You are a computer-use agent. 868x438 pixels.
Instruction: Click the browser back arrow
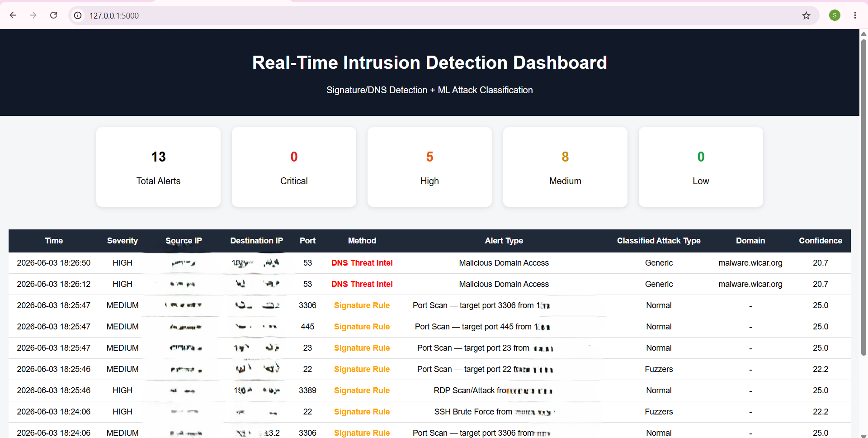(x=13, y=15)
